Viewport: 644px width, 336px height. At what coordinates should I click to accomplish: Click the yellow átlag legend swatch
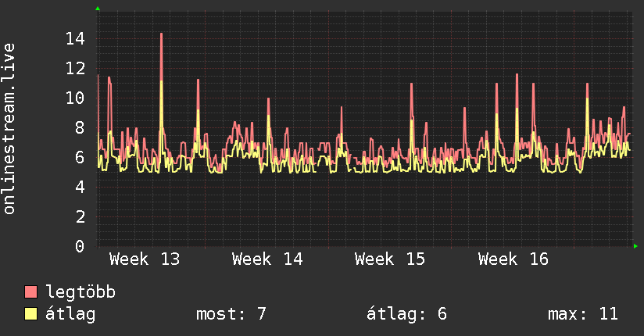(x=30, y=313)
